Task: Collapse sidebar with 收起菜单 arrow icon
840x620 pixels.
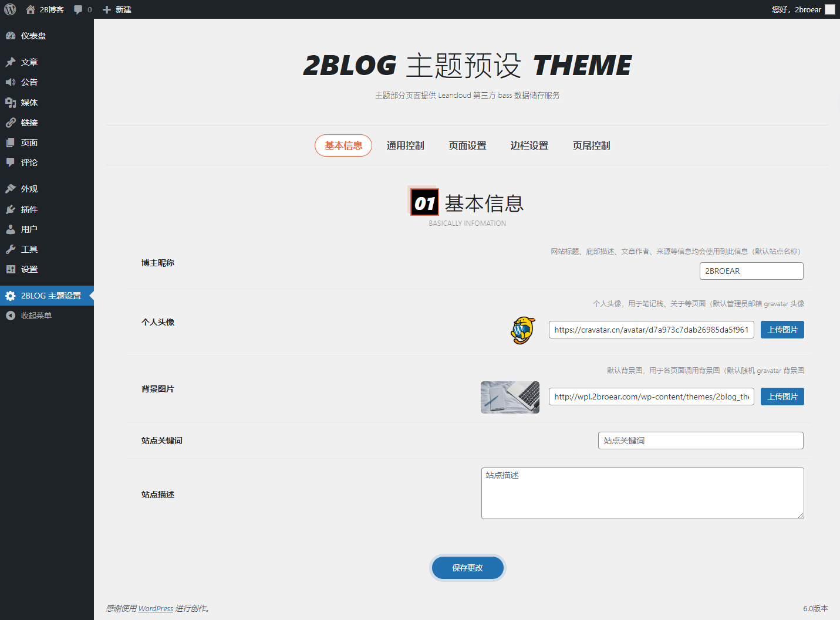Action: [x=11, y=316]
